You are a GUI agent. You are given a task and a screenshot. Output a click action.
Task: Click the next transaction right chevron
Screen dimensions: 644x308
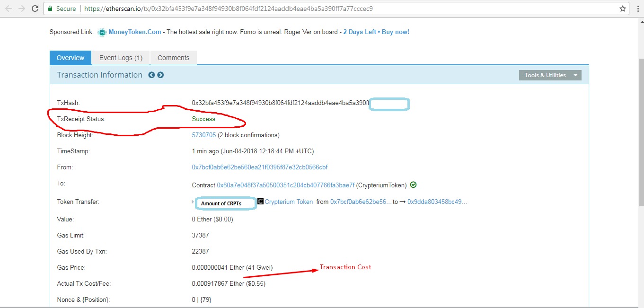[160, 75]
